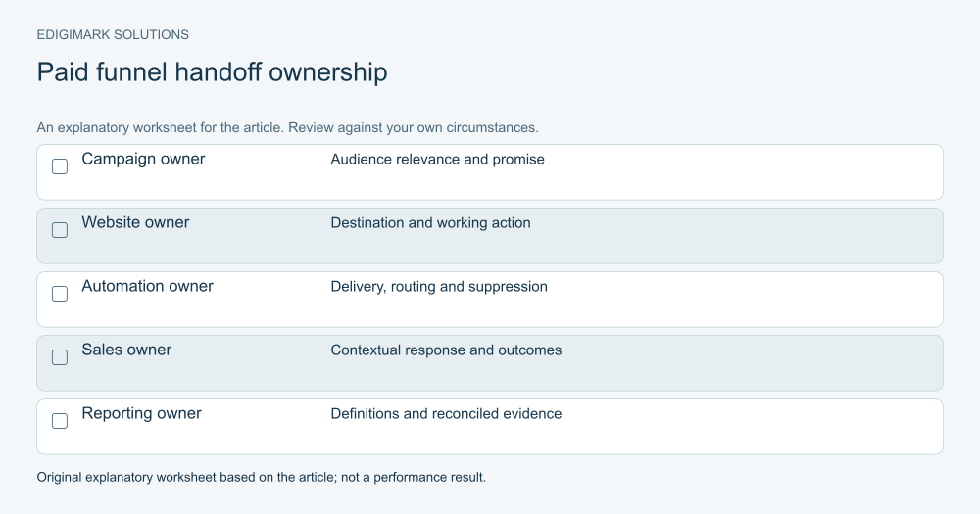This screenshot has width=980, height=514.
Task: Click the 'EDIGIMARK SOLUTIONS' header text
Action: tap(113, 35)
